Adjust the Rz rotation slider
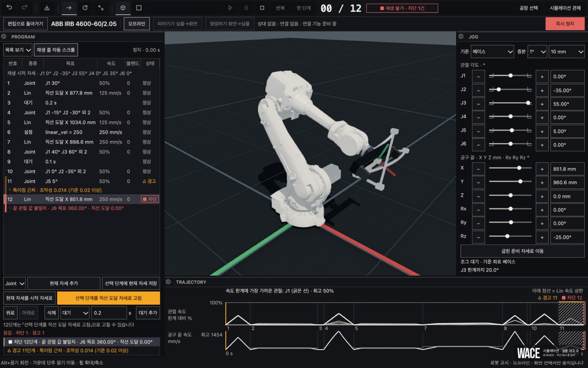The width and height of the screenshot is (588, 368). [510, 236]
